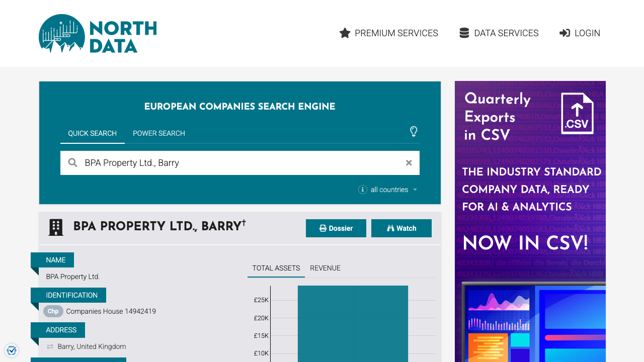This screenshot has width=644, height=362.
Task: Click the Login link
Action: (x=580, y=33)
